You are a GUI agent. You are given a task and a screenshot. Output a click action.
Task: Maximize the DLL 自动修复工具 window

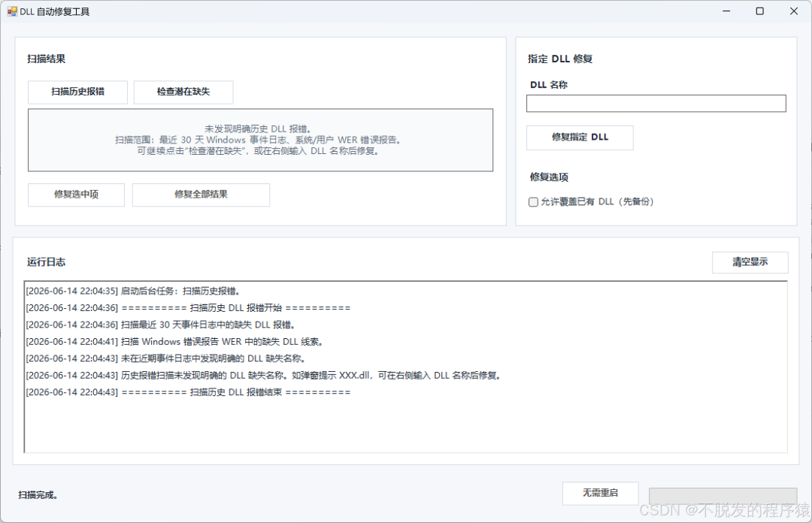[x=759, y=11]
